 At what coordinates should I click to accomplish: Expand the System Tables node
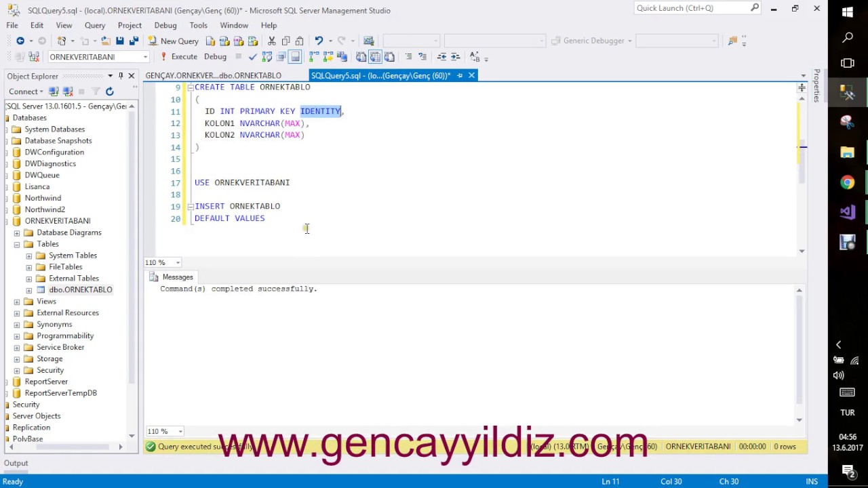tap(28, 256)
